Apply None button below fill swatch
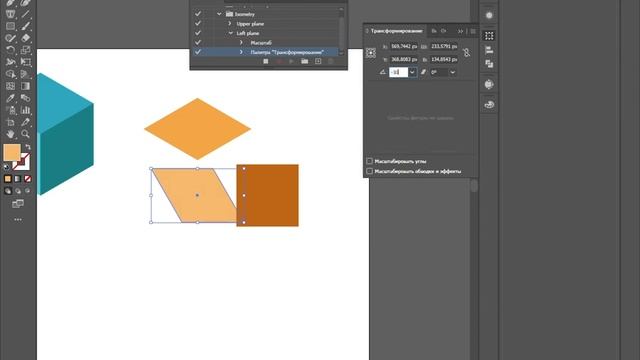The image size is (640, 360). (28, 179)
